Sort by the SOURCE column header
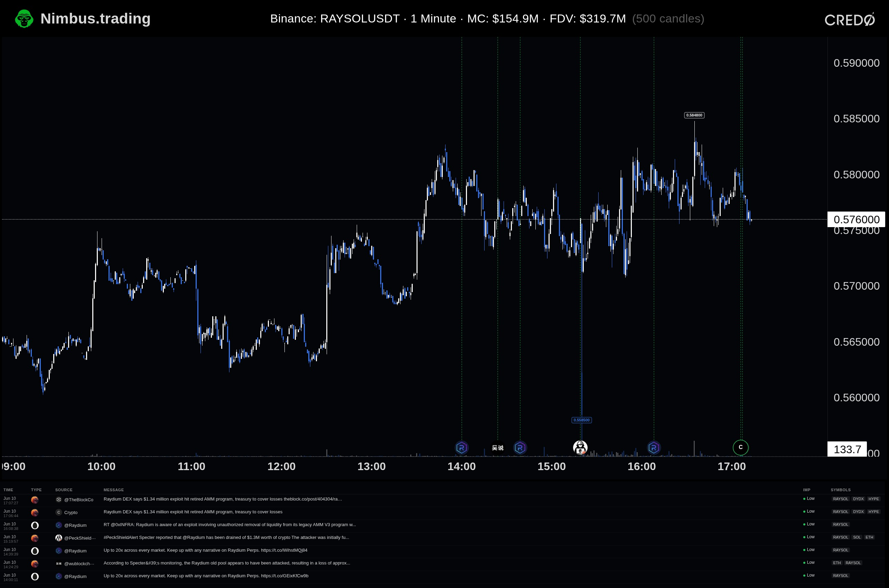The width and height of the screenshot is (889, 588). click(x=64, y=490)
